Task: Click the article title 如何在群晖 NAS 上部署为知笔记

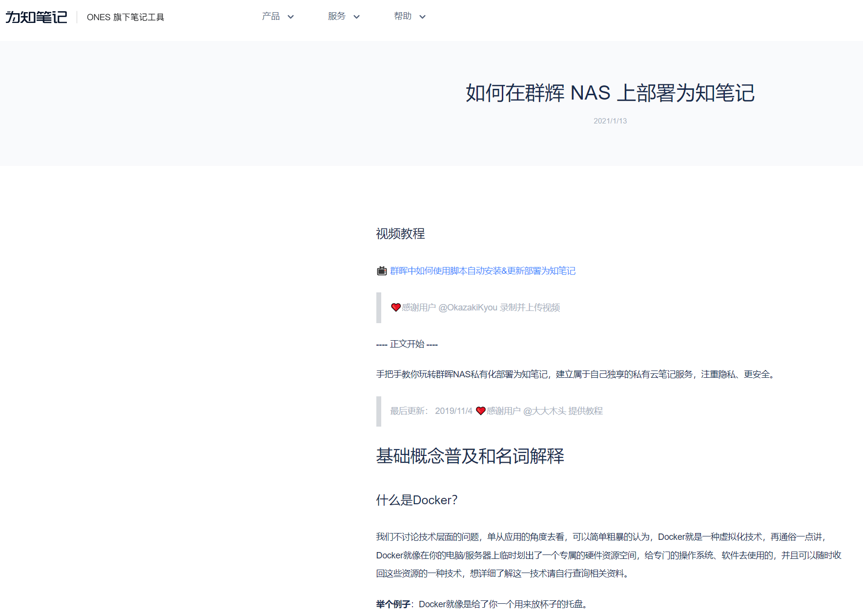Action: coord(610,93)
